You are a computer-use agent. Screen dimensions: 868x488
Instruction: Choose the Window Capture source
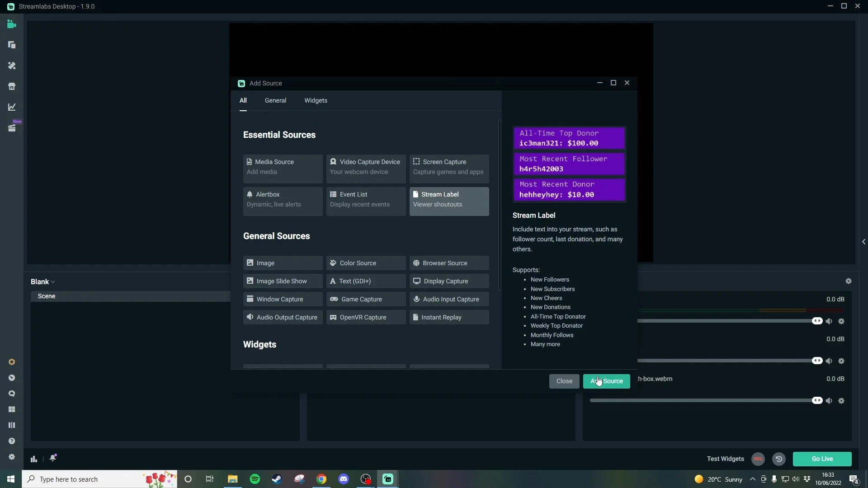tap(283, 299)
